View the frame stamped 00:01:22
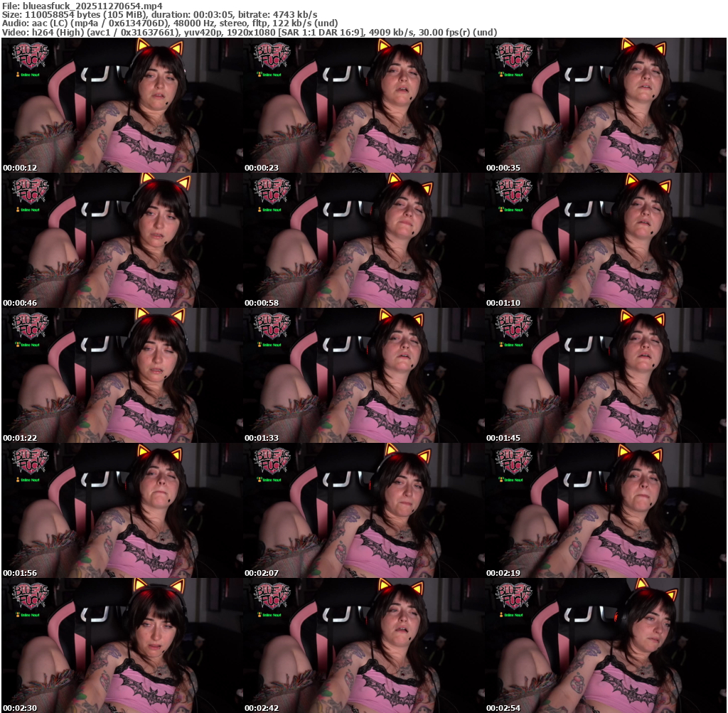 click(x=122, y=375)
